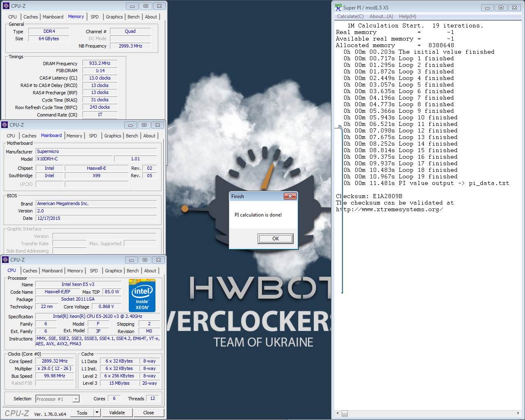Close the CPU-Z Mainboard window
Screen dimensions: 525x420
(x=157, y=125)
